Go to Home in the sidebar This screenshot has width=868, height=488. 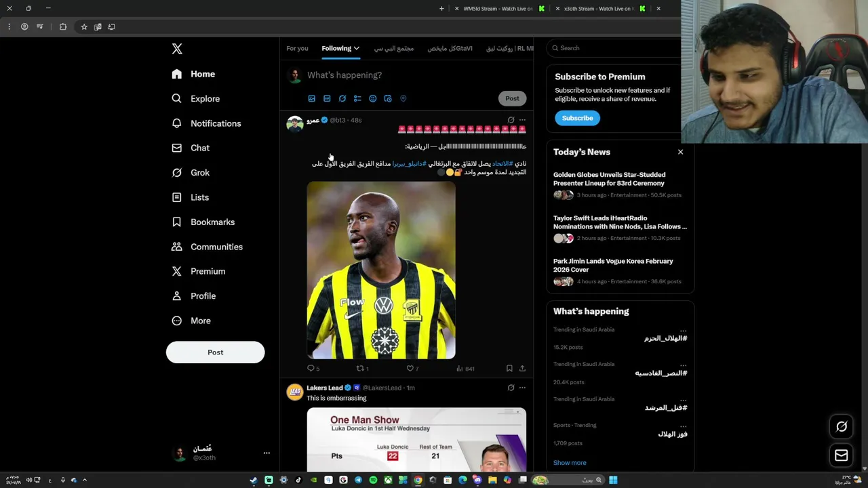click(193, 74)
